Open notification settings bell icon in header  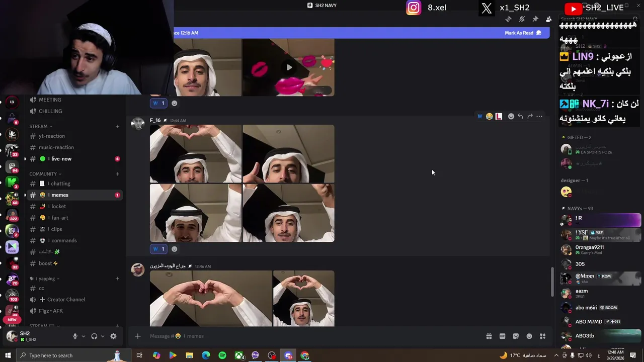click(x=522, y=19)
